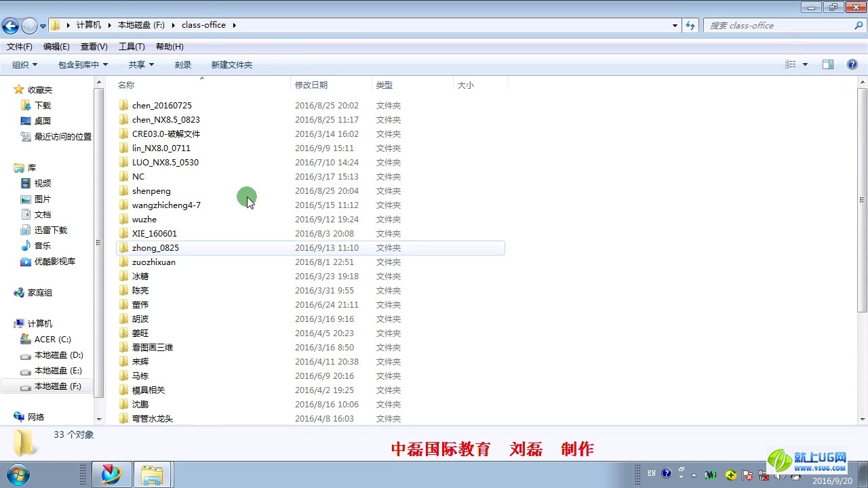868x488 pixels.
Task: Select the wuzhe folder icon
Action: [x=123, y=220]
